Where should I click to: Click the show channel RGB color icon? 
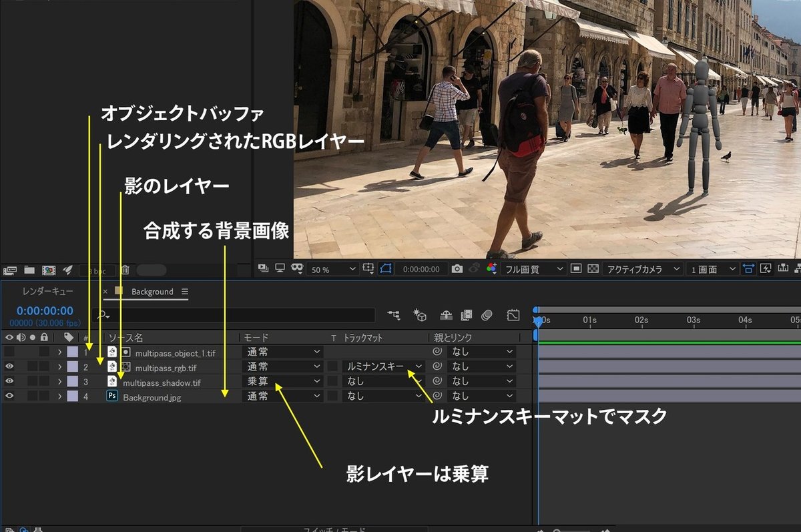[492, 269]
